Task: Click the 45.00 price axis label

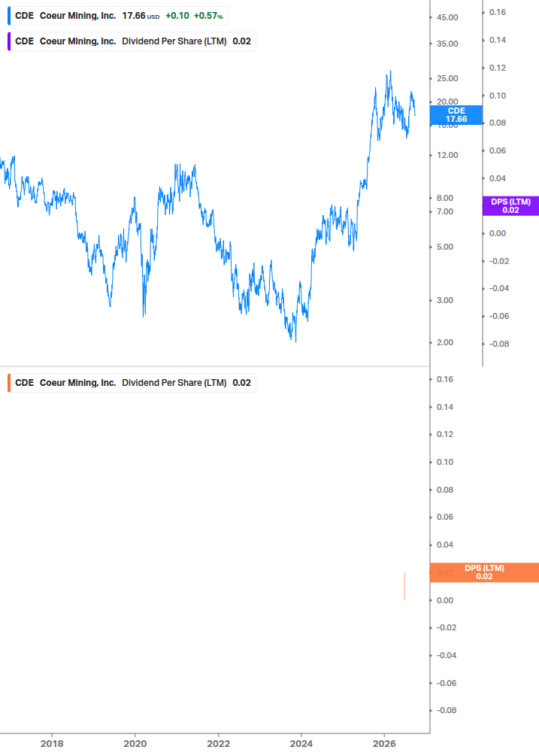Action: [447, 17]
